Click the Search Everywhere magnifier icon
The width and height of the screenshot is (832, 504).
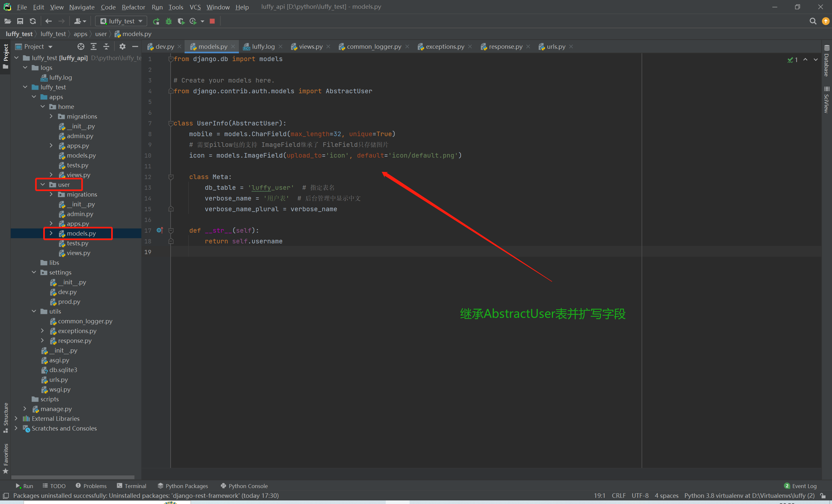(813, 21)
